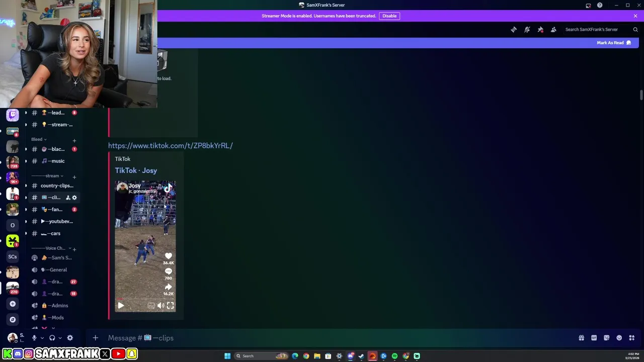The height and width of the screenshot is (362, 644).
Task: Dismiss the Streamer Mode banner
Action: pyautogui.click(x=635, y=16)
